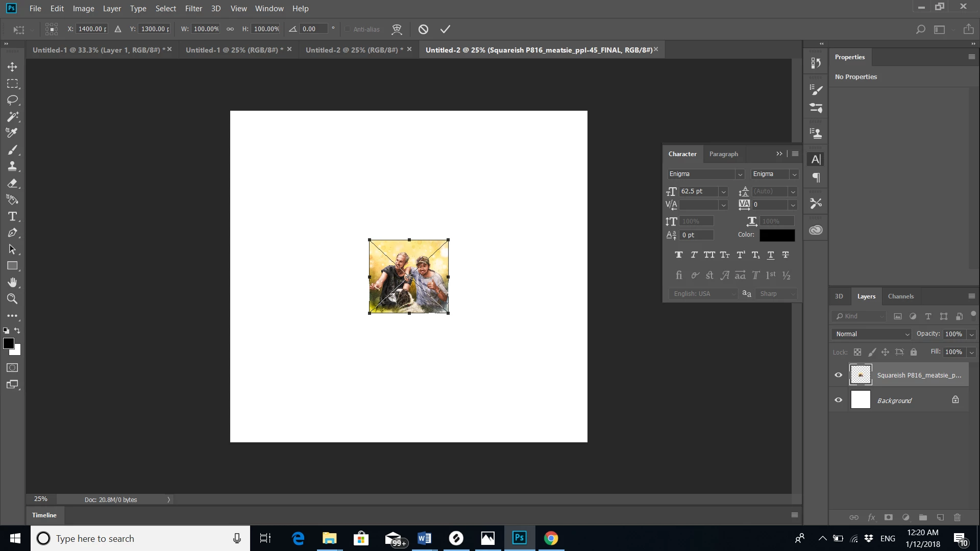This screenshot has width=980, height=551.
Task: Open Chrome from the taskbar
Action: point(551,538)
